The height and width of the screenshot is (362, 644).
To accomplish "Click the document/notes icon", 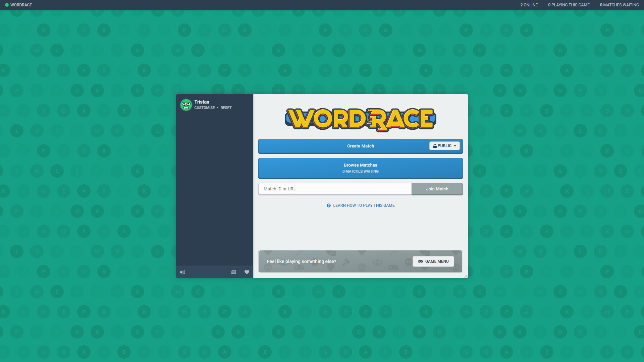I will [234, 272].
